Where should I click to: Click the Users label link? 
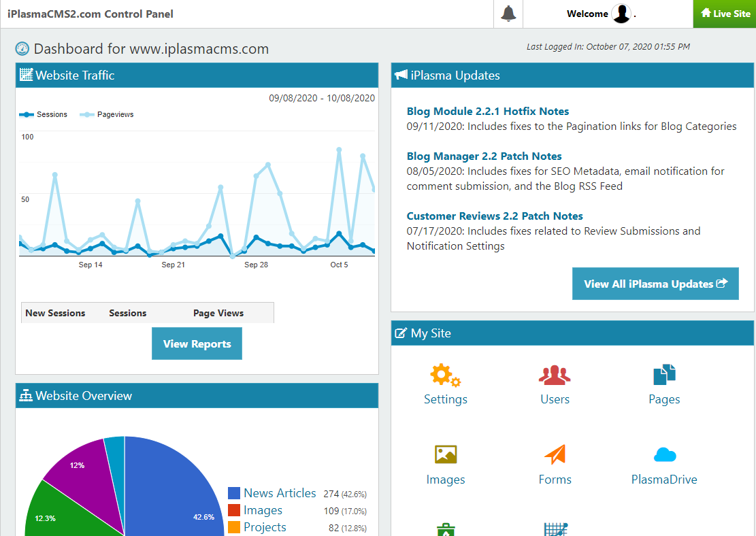point(555,399)
